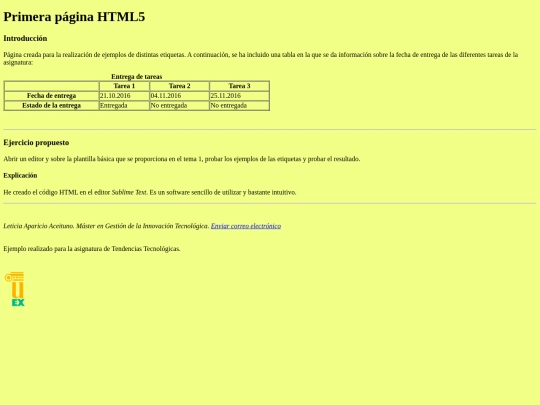Click the 'Ejemplo realizado para la asignatura' paragraph
540x405 pixels.
click(92, 249)
